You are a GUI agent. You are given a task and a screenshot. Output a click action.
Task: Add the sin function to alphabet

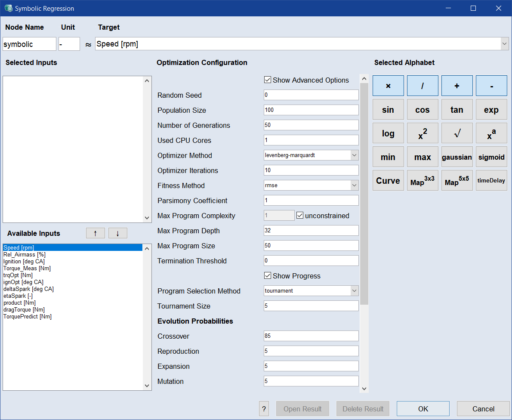click(388, 109)
